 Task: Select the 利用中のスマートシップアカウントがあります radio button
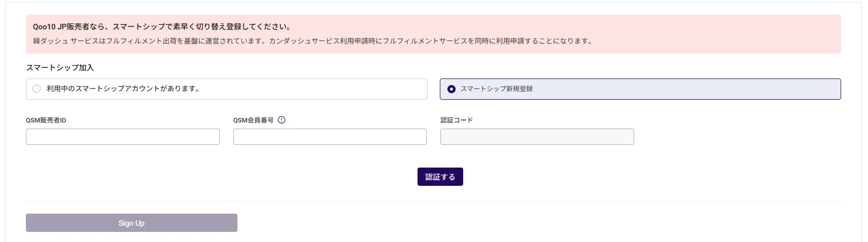click(37, 89)
